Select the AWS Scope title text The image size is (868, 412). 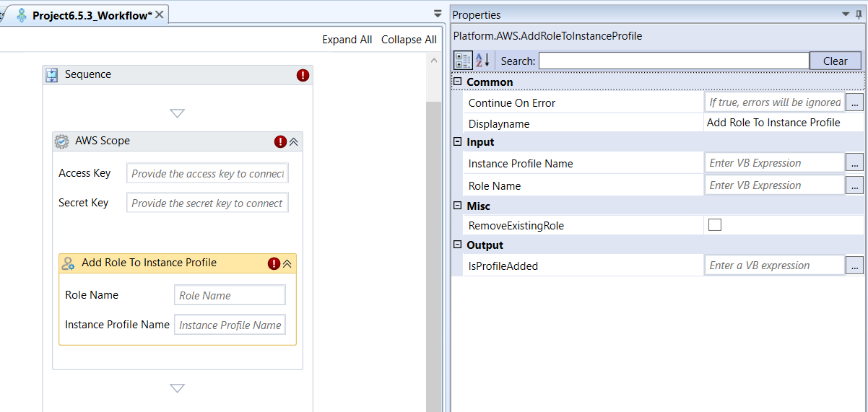click(103, 141)
